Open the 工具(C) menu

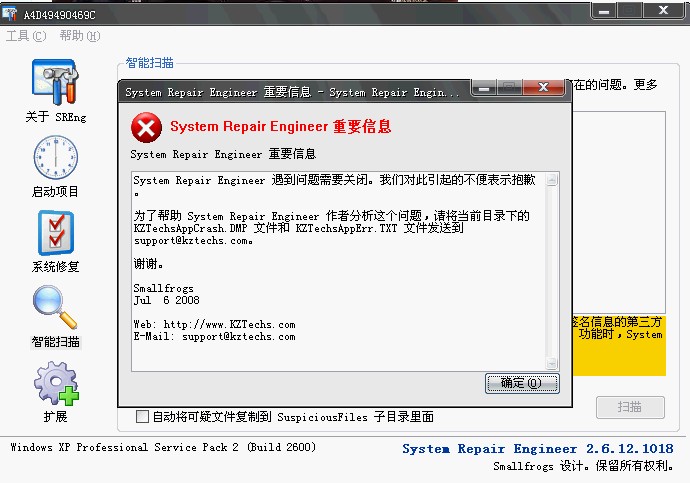(26, 36)
